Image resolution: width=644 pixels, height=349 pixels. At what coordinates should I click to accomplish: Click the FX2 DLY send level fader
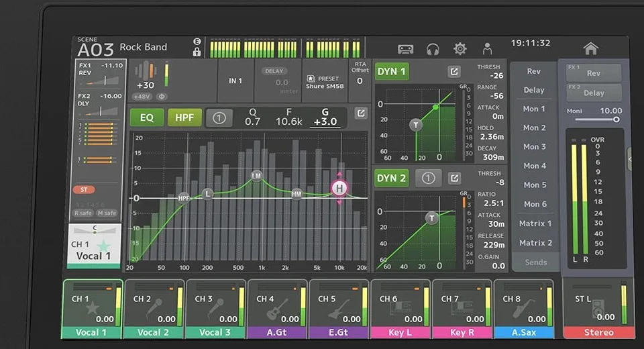click(x=101, y=111)
